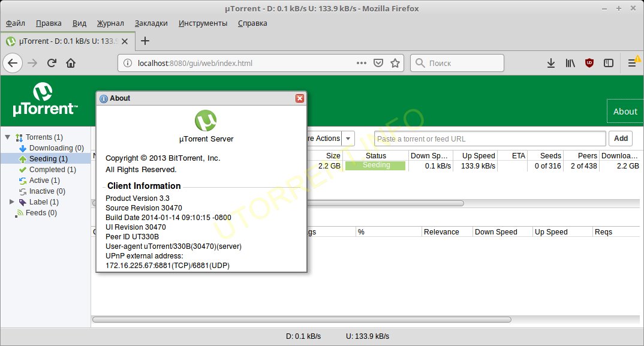Click the bottom pane horizontal scrollbar
Image resolution: width=644 pixels, height=346 pixels.
[x=302, y=320]
